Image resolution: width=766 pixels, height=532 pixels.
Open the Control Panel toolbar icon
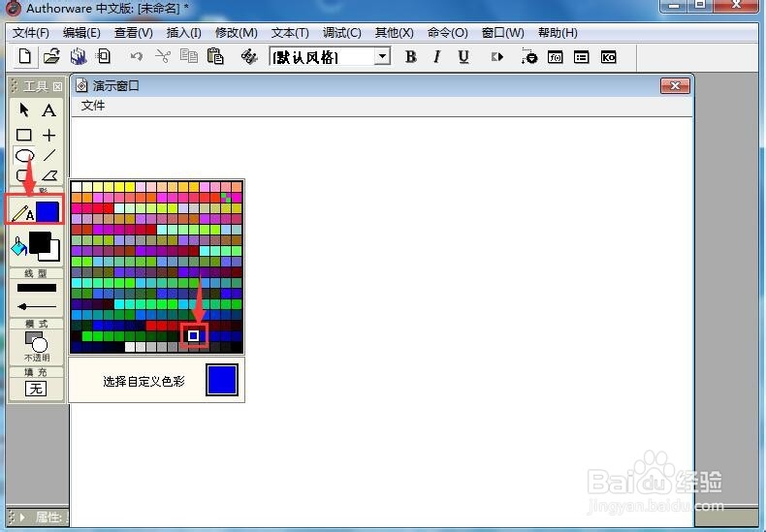click(x=528, y=56)
